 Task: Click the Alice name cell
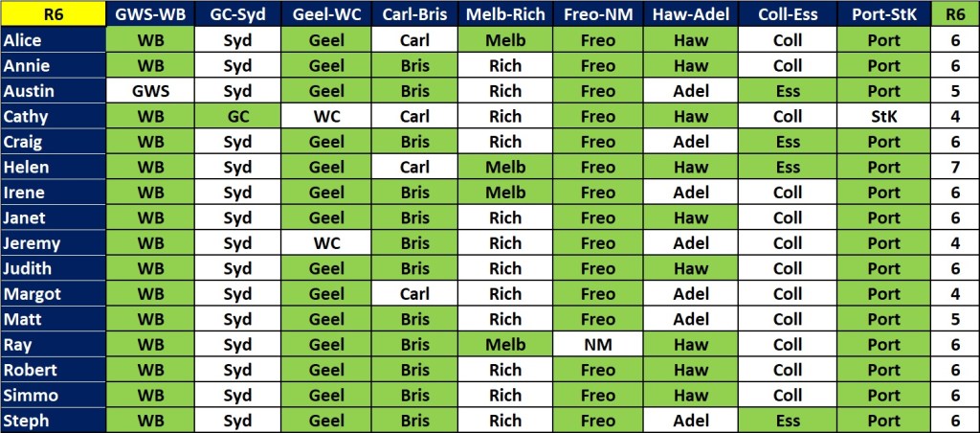[52, 40]
